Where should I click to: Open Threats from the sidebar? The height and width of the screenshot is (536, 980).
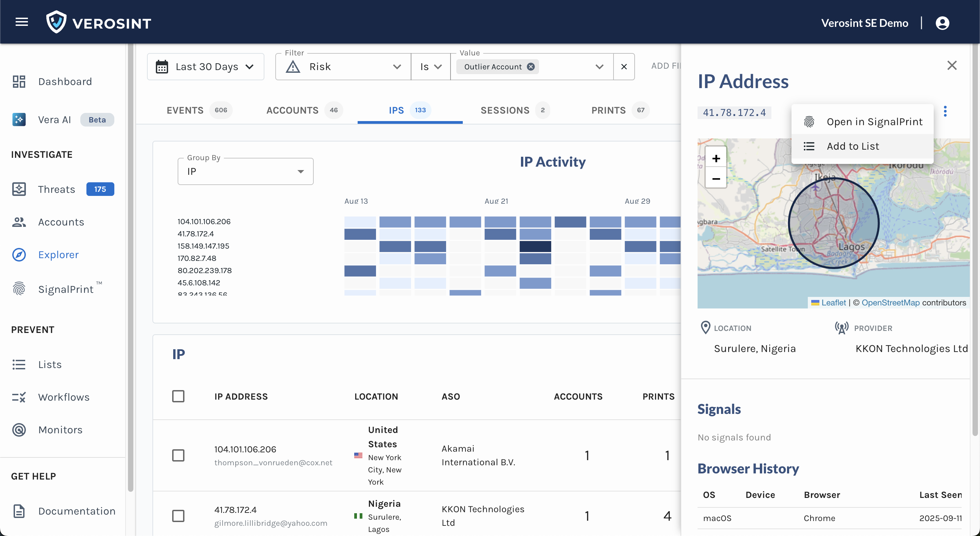(x=56, y=189)
